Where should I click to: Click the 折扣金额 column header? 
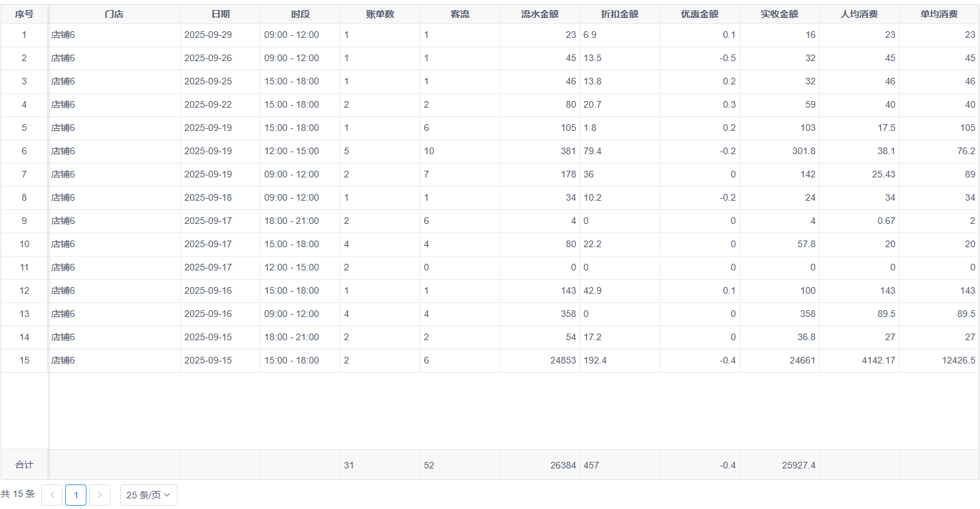tap(619, 14)
